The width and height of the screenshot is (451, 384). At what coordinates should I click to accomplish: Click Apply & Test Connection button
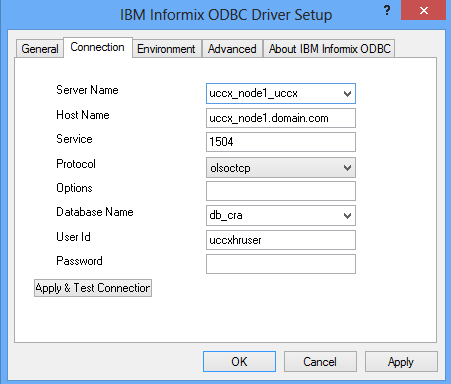(93, 288)
